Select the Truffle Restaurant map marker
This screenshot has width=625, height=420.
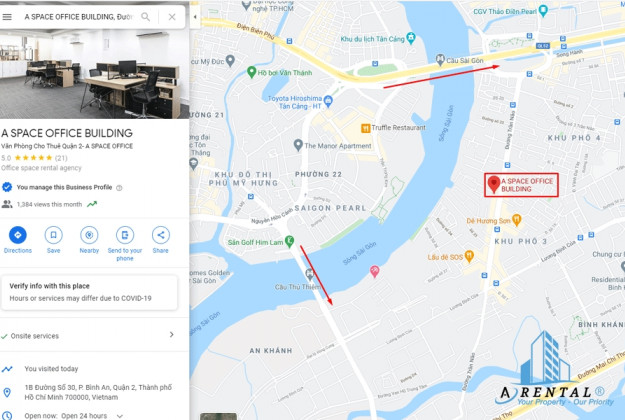tap(366, 128)
